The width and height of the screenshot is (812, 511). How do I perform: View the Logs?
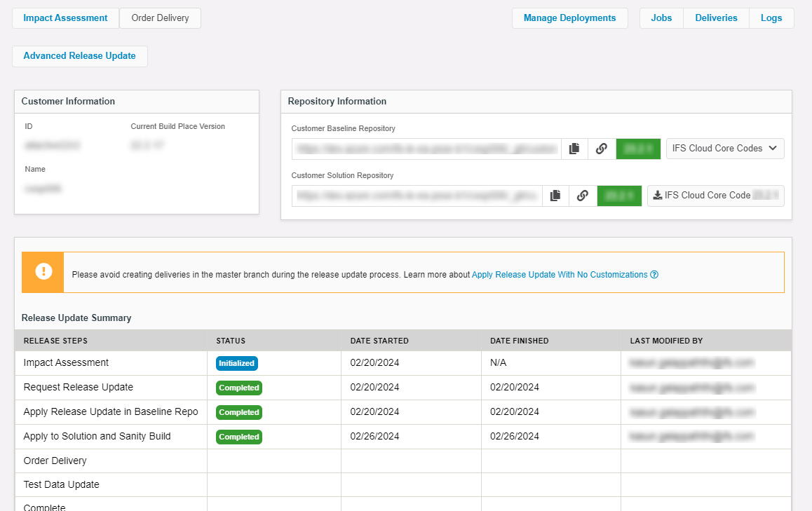coord(771,18)
